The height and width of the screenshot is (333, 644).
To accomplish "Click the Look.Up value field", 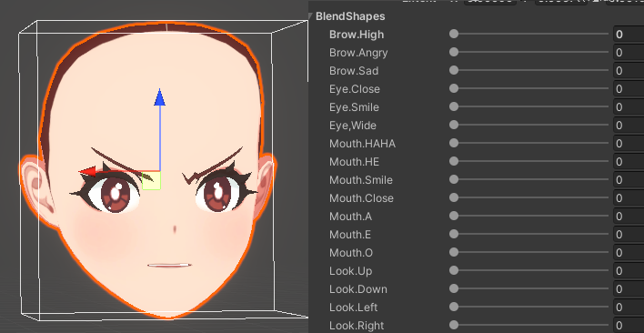I will pos(629,270).
